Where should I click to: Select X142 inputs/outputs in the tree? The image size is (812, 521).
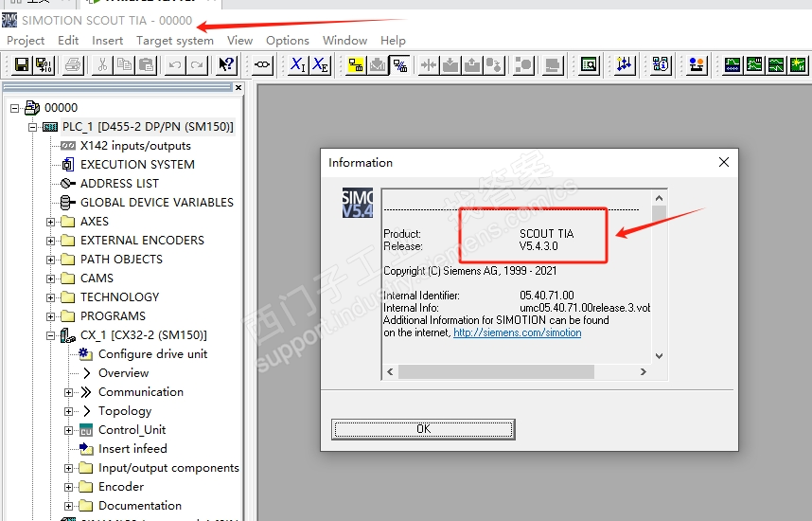[x=135, y=146]
